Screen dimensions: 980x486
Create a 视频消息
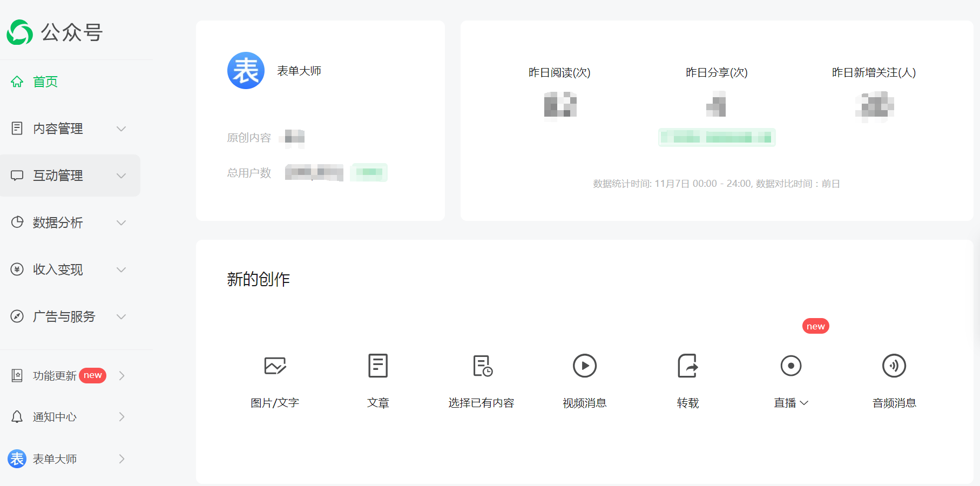[x=585, y=403]
